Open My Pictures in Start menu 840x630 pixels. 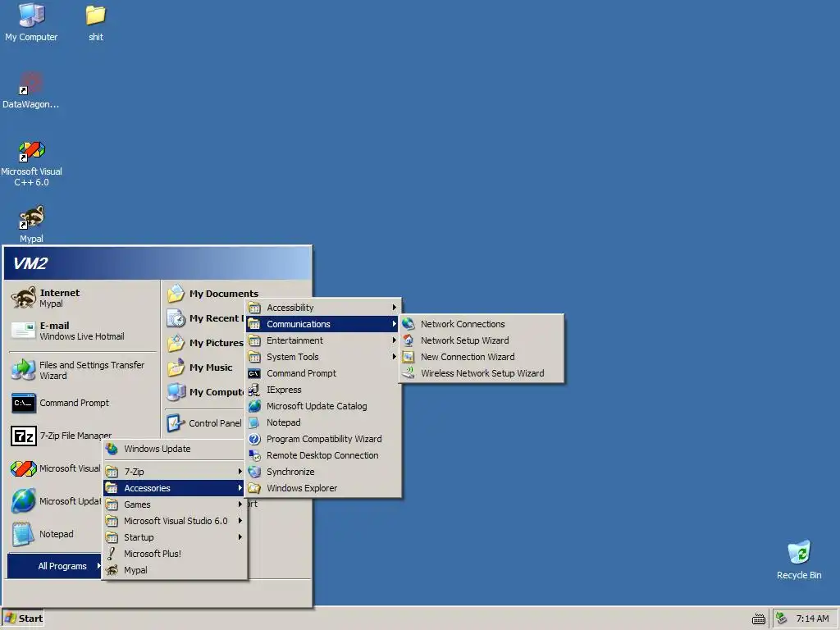click(204, 343)
